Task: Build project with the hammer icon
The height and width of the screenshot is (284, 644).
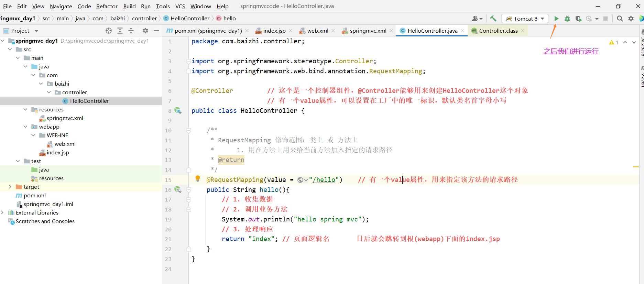Action: [493, 19]
